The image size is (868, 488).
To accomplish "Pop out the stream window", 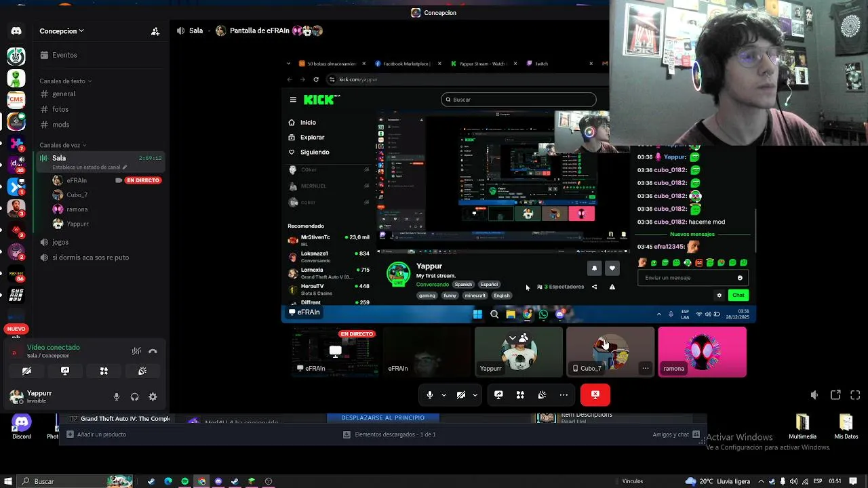I will [835, 395].
